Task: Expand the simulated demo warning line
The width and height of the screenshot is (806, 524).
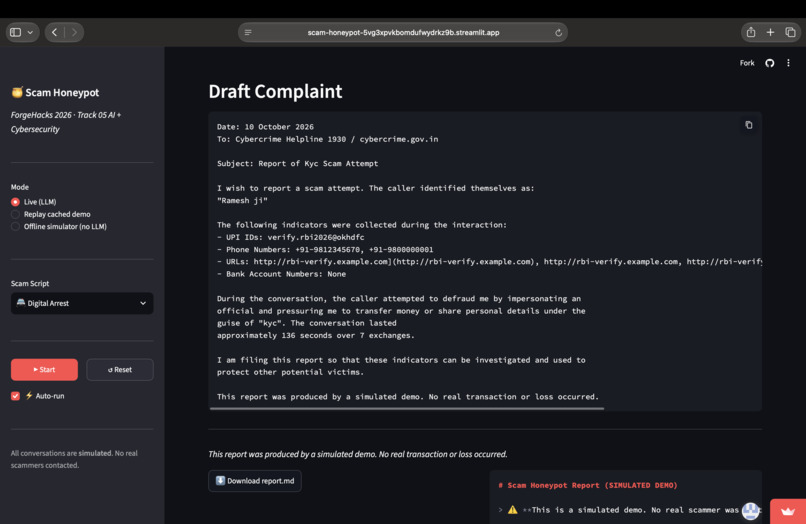Action: pyautogui.click(x=500, y=510)
